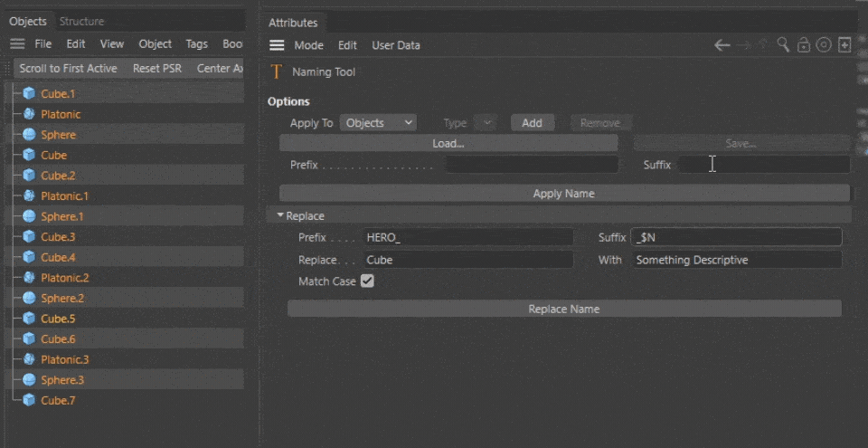This screenshot has height=448, width=868.
Task: Open Attributes panel hamburger menu
Action: click(x=277, y=45)
